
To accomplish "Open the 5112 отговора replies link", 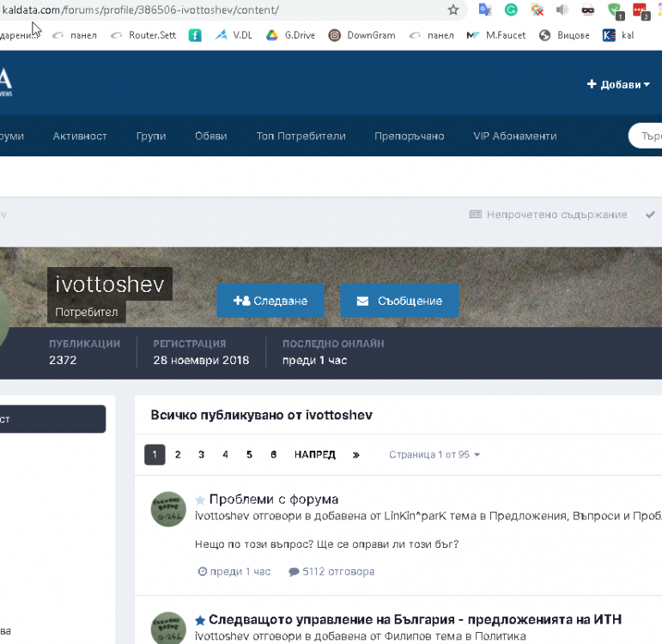I will [331, 571].
